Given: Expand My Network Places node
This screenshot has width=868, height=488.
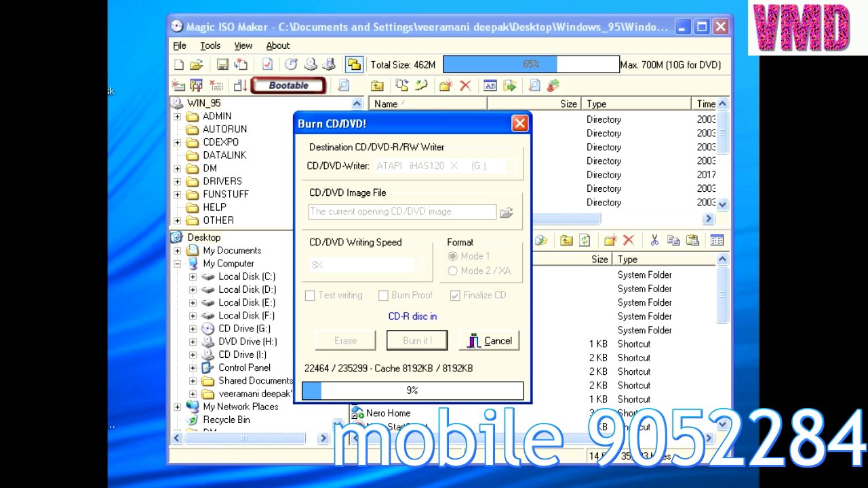Looking at the screenshot, I should point(178,407).
